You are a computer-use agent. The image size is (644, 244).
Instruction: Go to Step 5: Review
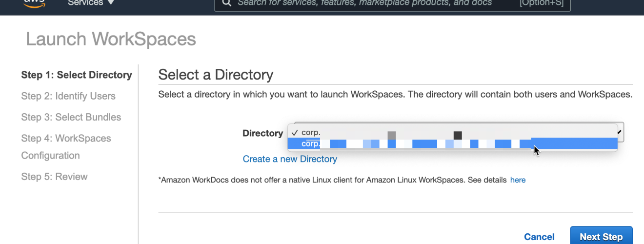coord(54,177)
